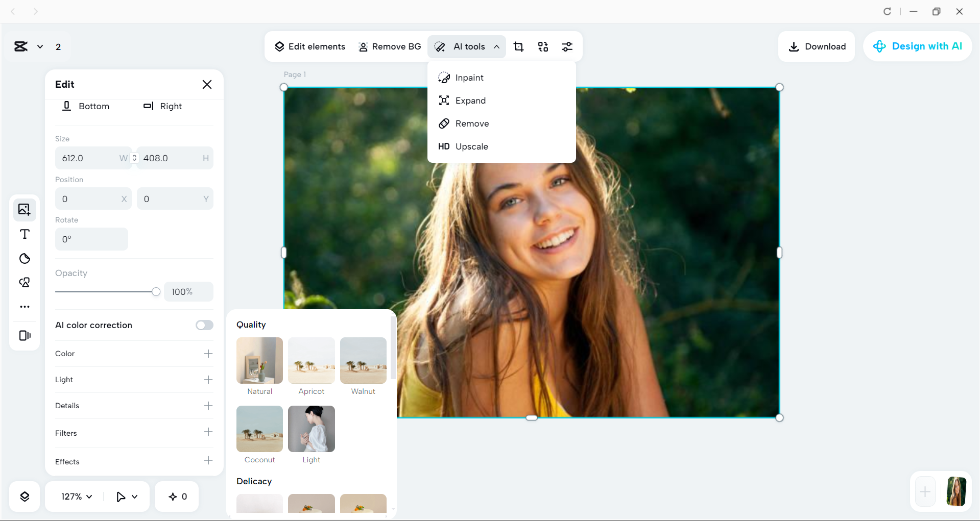Click the width field showing 612.0

[x=93, y=158]
